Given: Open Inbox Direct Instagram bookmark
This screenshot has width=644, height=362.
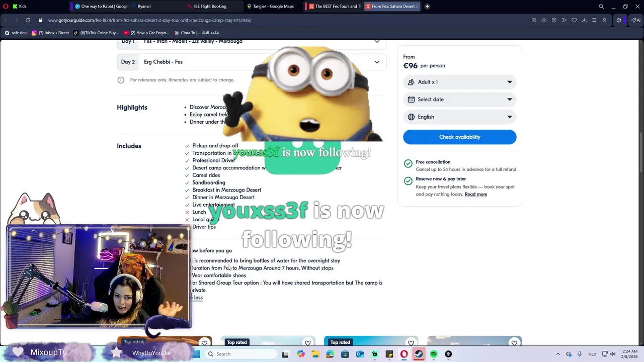Looking at the screenshot, I should pyautogui.click(x=50, y=33).
